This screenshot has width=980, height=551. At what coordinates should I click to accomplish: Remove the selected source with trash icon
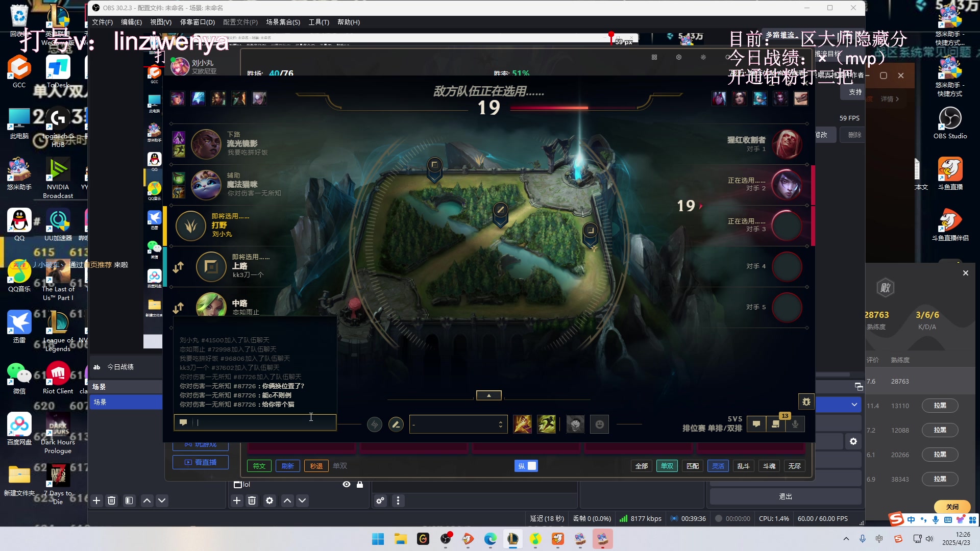(252, 500)
